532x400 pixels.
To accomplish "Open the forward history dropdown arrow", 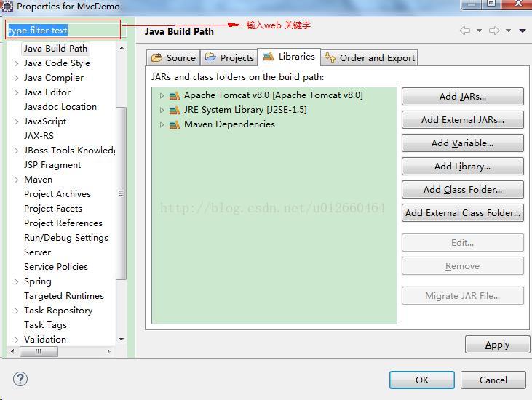I will pyautogui.click(x=508, y=31).
